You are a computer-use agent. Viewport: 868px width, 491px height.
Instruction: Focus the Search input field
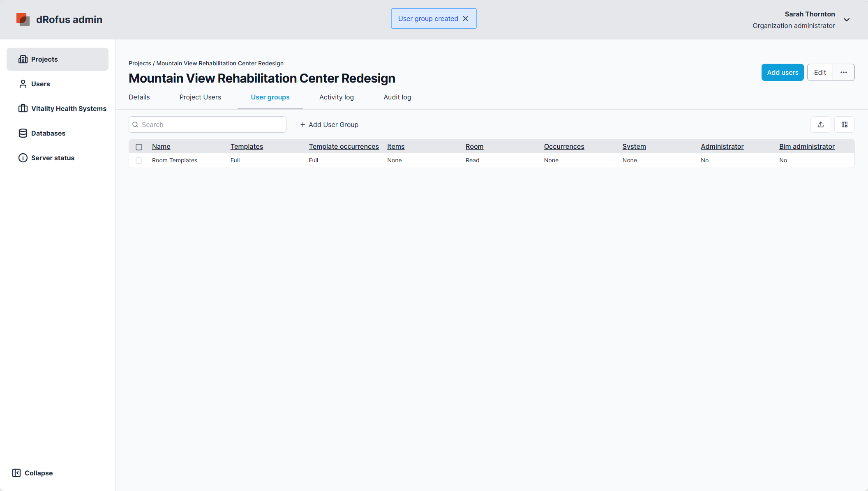pyautogui.click(x=208, y=124)
